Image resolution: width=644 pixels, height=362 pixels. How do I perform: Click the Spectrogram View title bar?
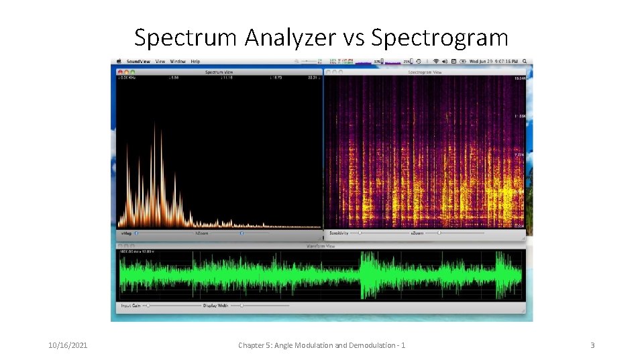click(425, 72)
